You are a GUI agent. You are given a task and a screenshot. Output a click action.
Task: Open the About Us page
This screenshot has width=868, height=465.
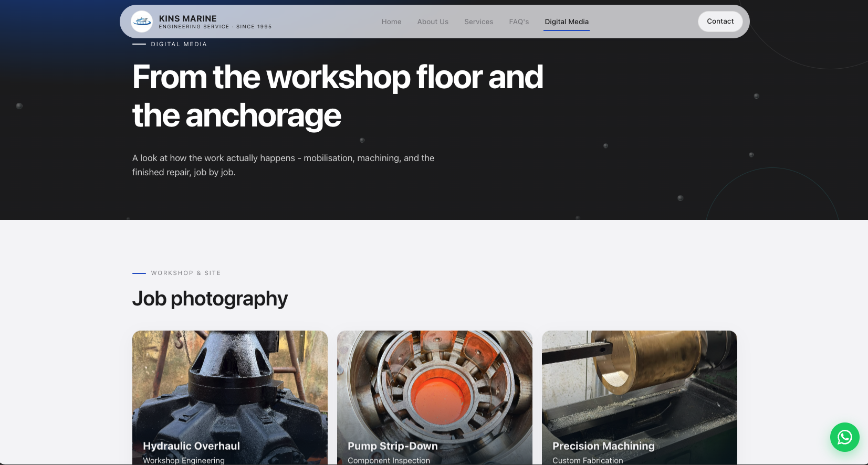433,22
